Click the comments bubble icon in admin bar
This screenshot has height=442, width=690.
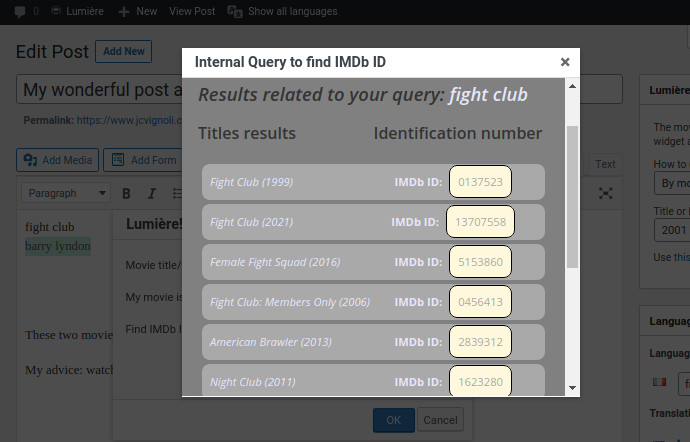(19, 11)
